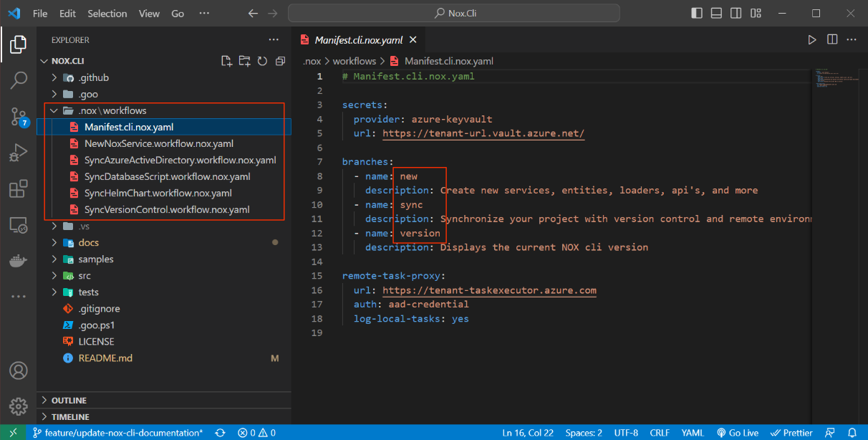868x440 pixels.
Task: Open the Docker view icon
Action: pyautogui.click(x=19, y=261)
